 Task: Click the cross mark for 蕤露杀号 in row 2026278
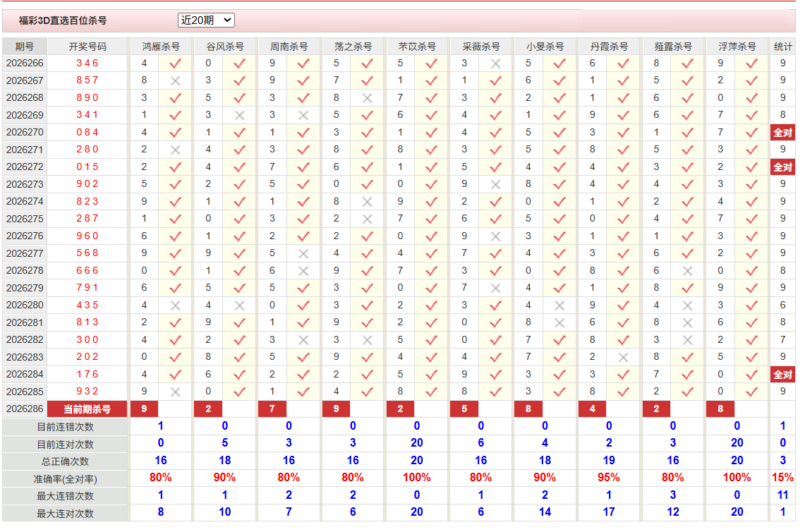pos(687,271)
